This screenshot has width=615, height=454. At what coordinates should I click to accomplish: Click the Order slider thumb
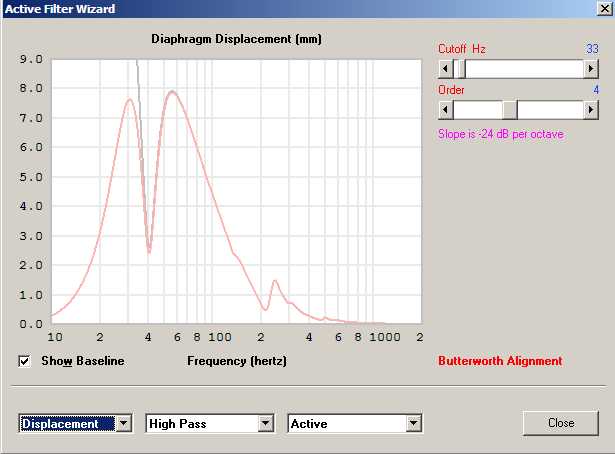510,110
